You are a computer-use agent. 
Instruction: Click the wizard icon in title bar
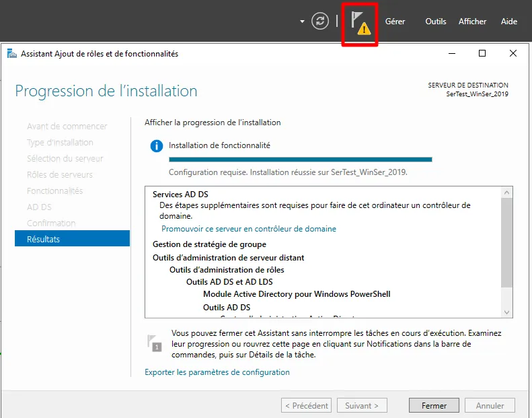click(x=12, y=54)
